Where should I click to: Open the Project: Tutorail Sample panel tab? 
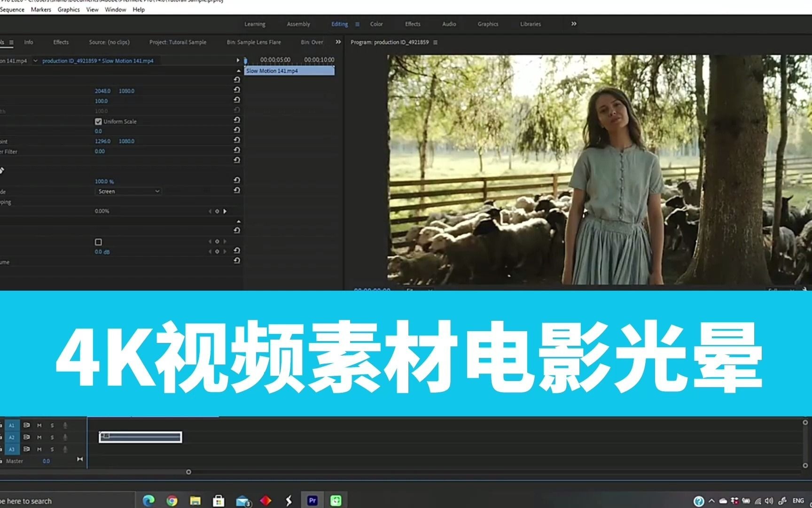tap(178, 42)
